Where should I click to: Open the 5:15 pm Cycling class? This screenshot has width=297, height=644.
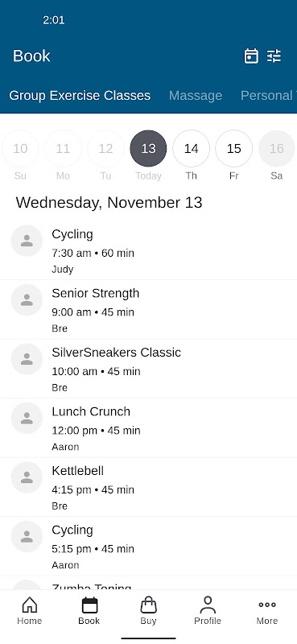tap(148, 547)
